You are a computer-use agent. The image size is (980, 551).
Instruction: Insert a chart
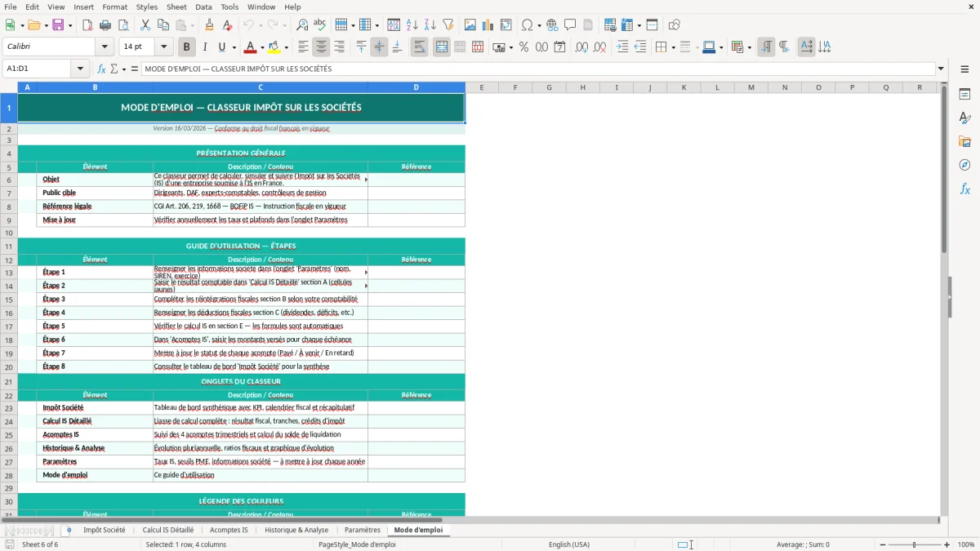point(488,25)
